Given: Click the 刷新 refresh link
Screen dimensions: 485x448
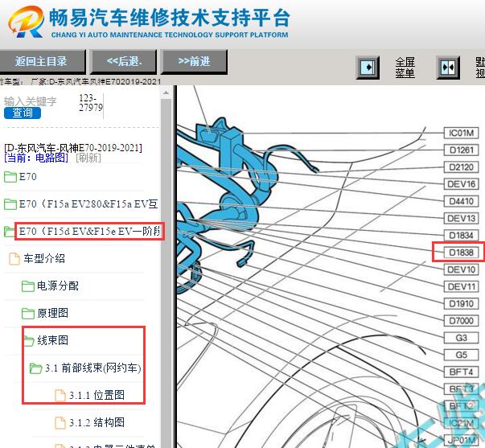Looking at the screenshot, I should [x=88, y=158].
